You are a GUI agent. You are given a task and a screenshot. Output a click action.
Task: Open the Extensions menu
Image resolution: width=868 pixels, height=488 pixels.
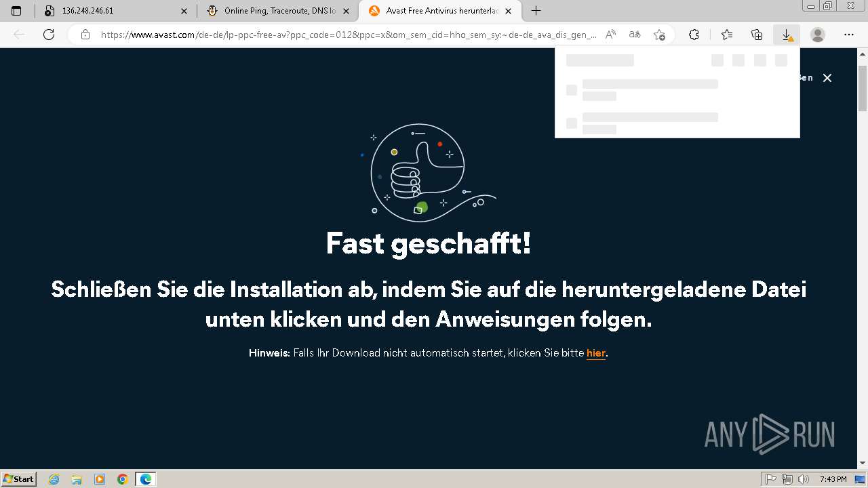coord(694,35)
